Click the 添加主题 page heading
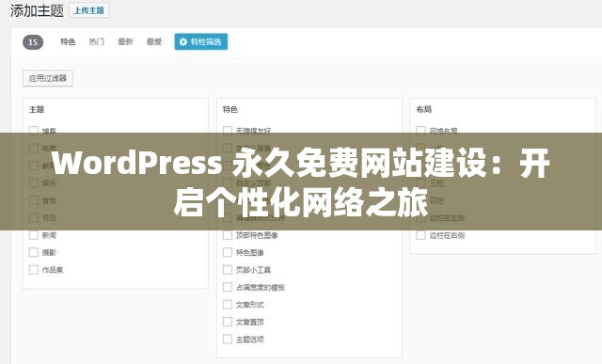602x364 pixels. coord(37,10)
